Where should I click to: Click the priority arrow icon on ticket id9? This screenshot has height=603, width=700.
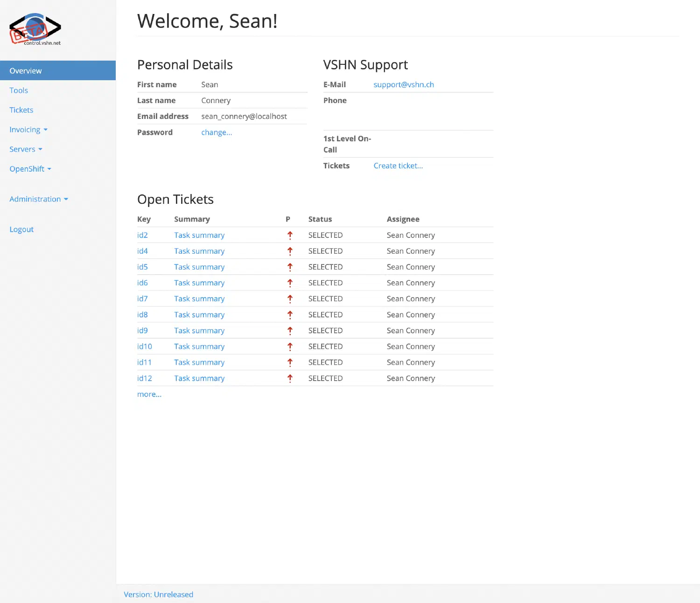tap(290, 330)
